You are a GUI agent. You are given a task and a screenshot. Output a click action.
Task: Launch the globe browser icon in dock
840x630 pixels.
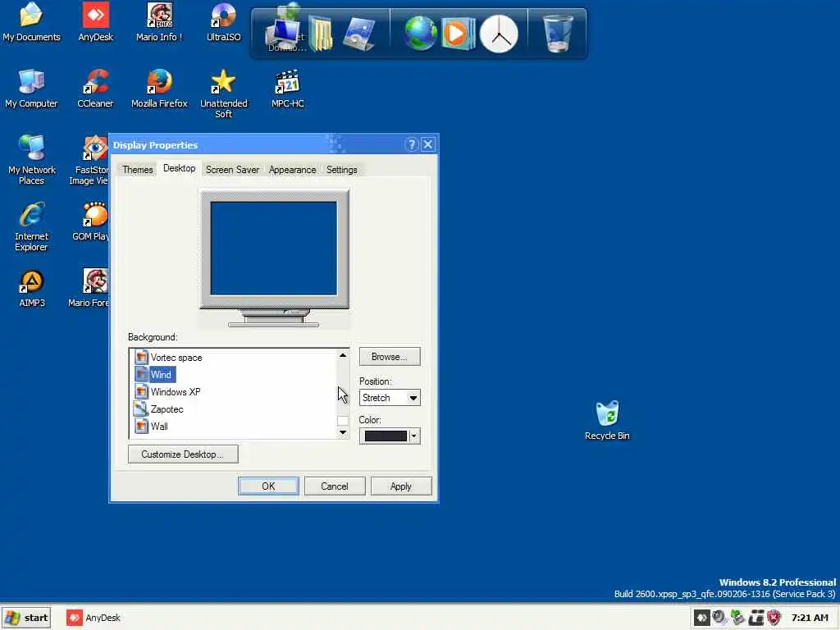420,33
